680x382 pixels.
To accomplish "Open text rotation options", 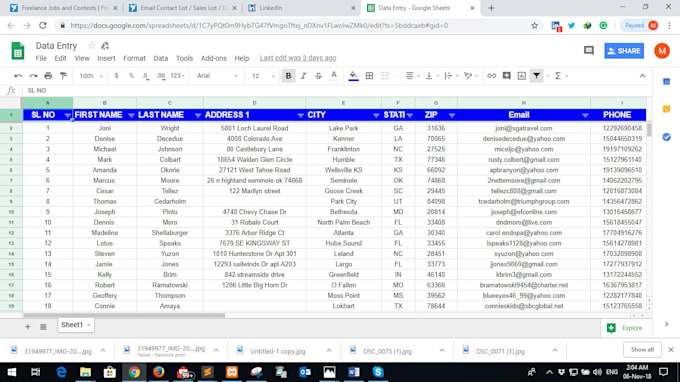I will 470,76.
